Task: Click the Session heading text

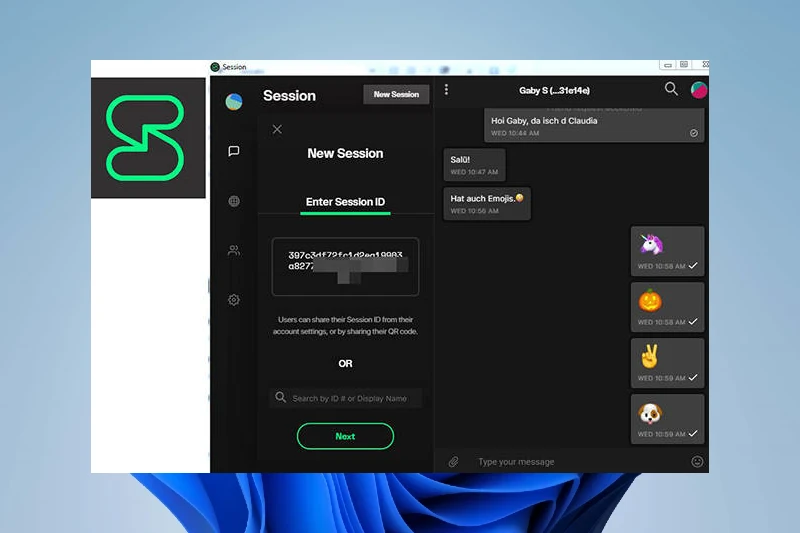Action: click(x=289, y=96)
